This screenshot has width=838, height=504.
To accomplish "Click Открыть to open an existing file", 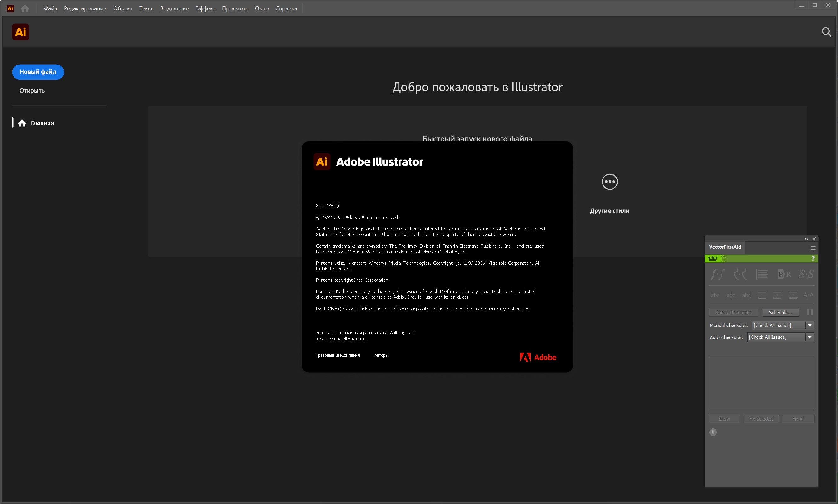I will coord(32,91).
